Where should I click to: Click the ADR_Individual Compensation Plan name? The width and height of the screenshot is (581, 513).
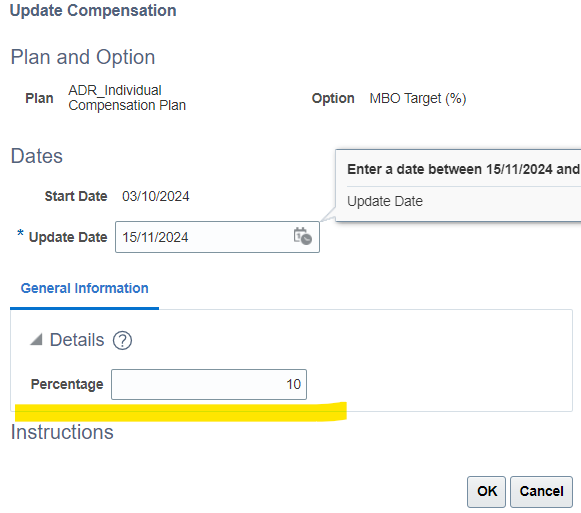coord(127,98)
